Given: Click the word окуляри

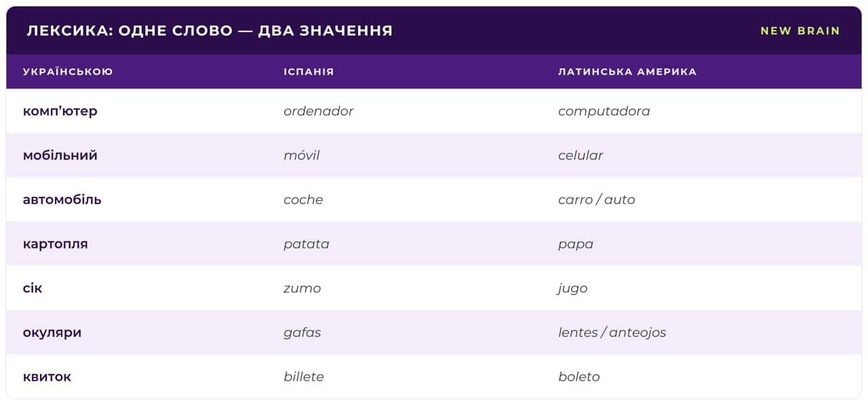Looking at the screenshot, I should tap(52, 333).
